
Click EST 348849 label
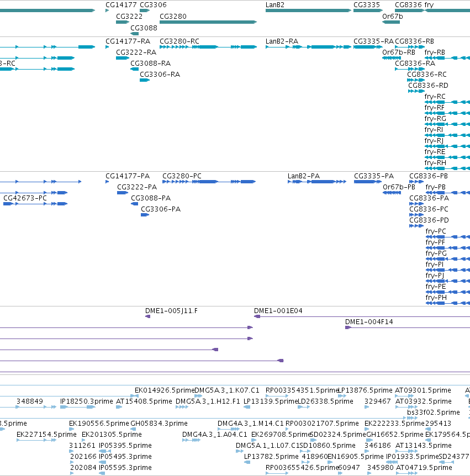pyautogui.click(x=30, y=401)
